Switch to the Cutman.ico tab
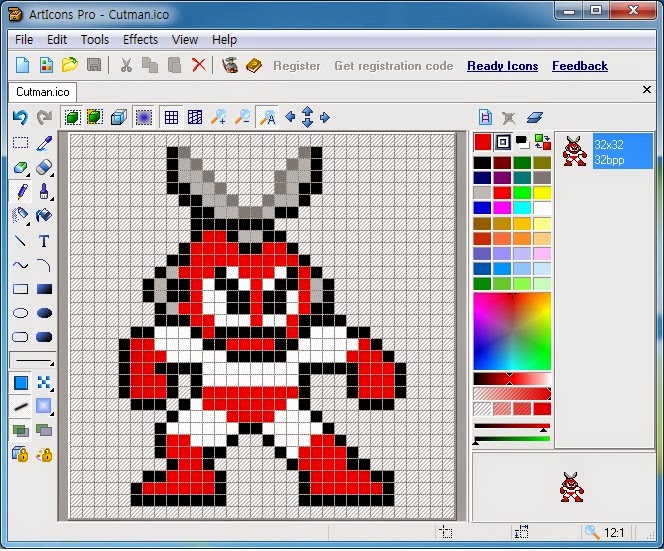The width and height of the screenshot is (664, 551). [x=42, y=92]
